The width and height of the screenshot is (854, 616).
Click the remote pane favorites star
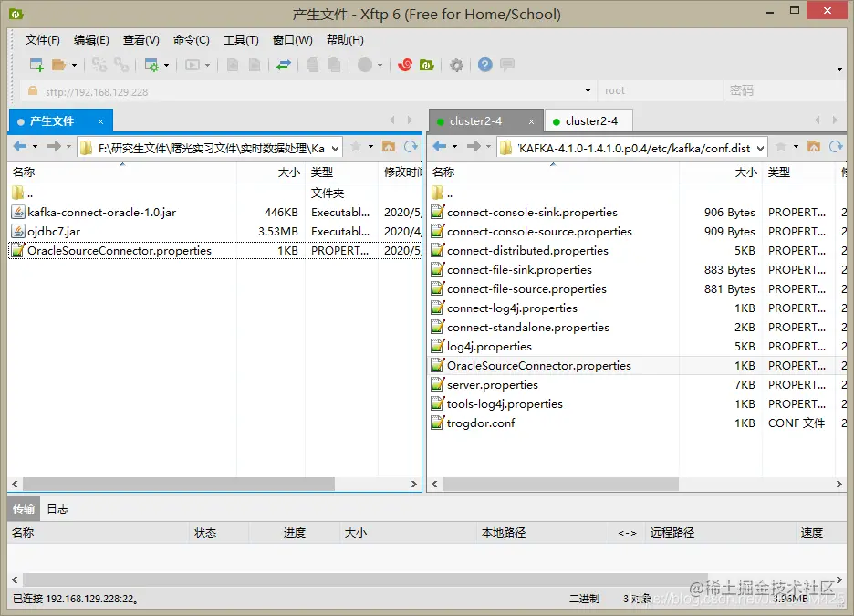[780, 147]
